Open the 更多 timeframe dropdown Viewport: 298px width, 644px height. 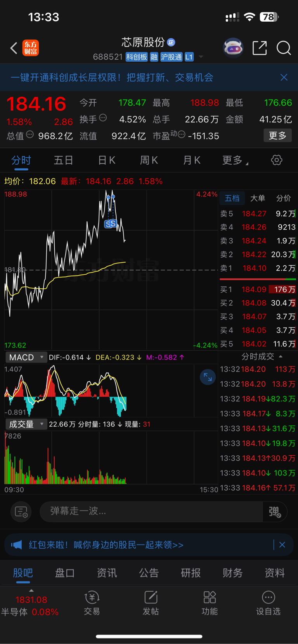pyautogui.click(x=235, y=160)
